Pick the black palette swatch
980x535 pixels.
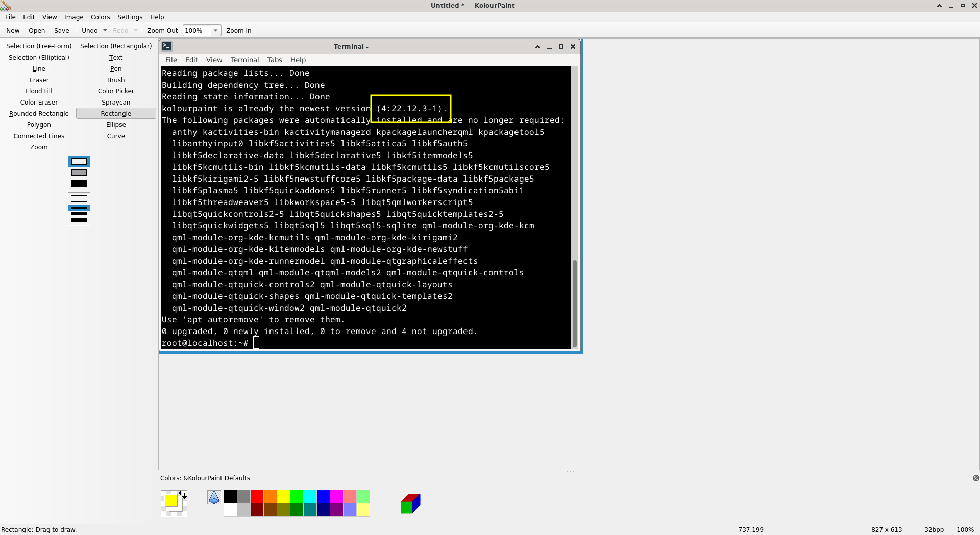tap(230, 497)
